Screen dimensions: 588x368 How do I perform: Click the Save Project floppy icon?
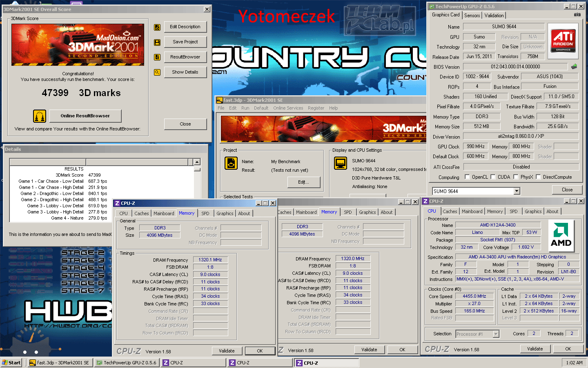point(157,43)
